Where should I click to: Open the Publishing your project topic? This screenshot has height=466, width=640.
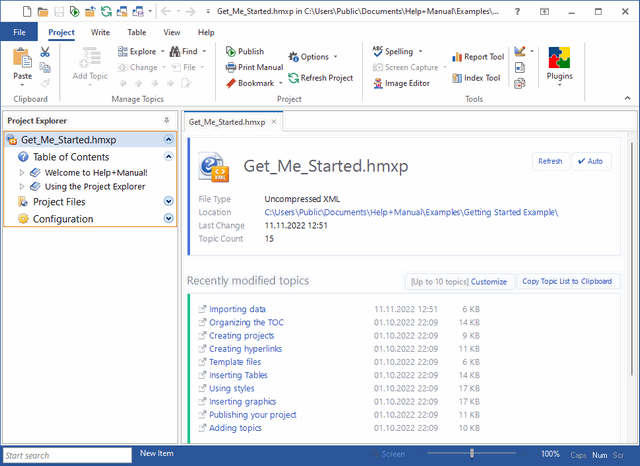[x=253, y=415]
